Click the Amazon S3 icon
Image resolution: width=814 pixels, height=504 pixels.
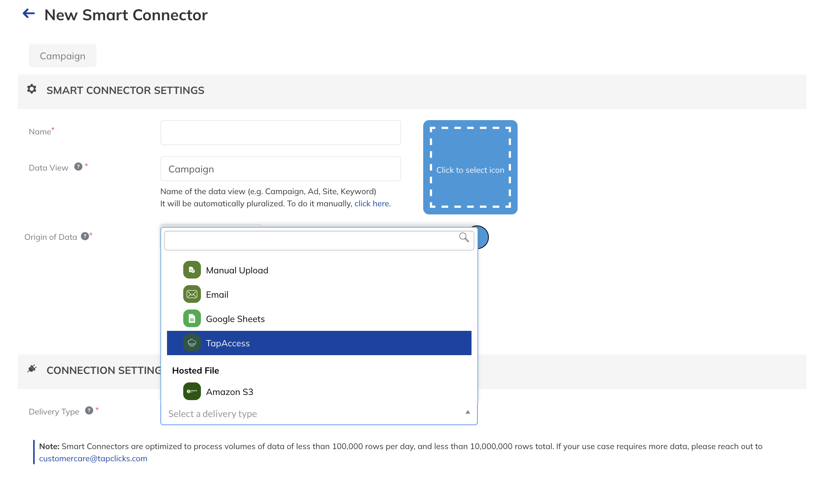coord(192,392)
